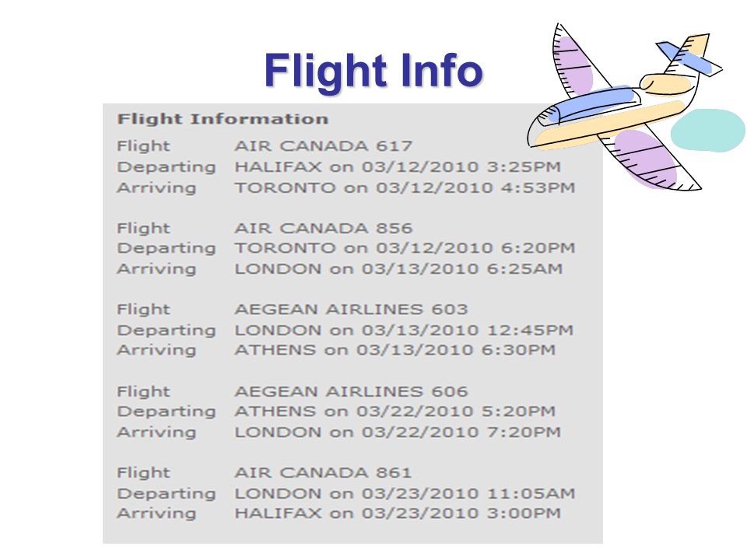The image size is (747, 560).
Task: Click LONDON arrival on 03/13/2010 6:25AM
Action: pyautogui.click(x=398, y=268)
